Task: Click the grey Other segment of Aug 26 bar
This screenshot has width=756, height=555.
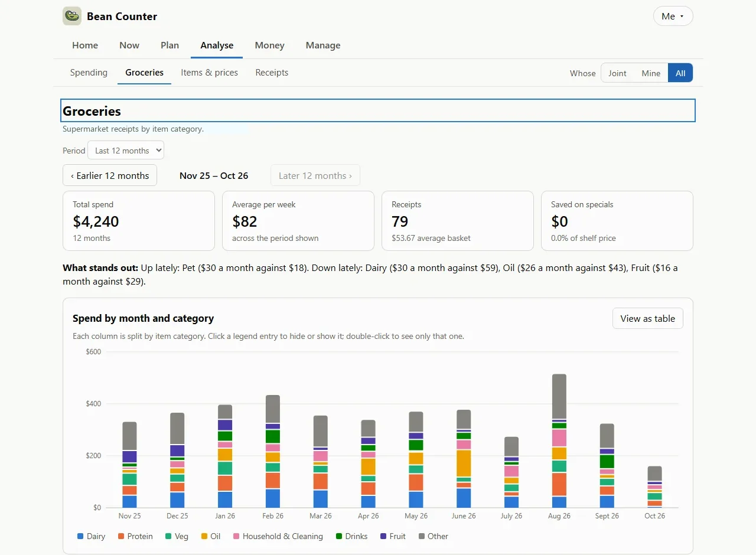Action: [x=559, y=396]
